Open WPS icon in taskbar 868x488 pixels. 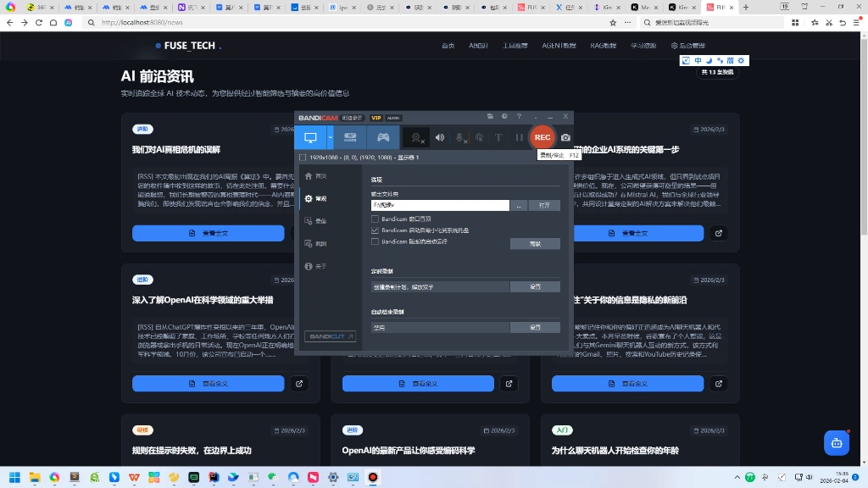point(134,477)
